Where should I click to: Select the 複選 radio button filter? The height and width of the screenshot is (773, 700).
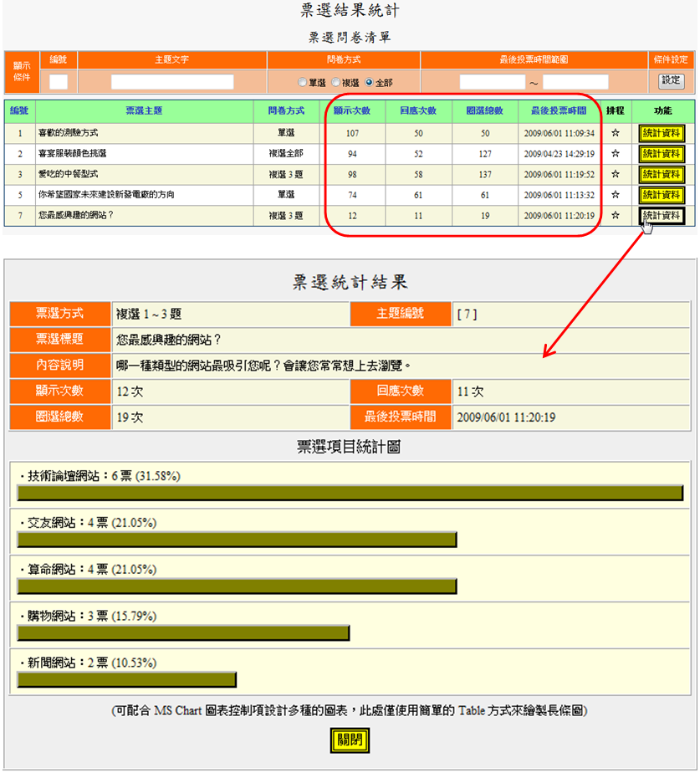point(335,82)
